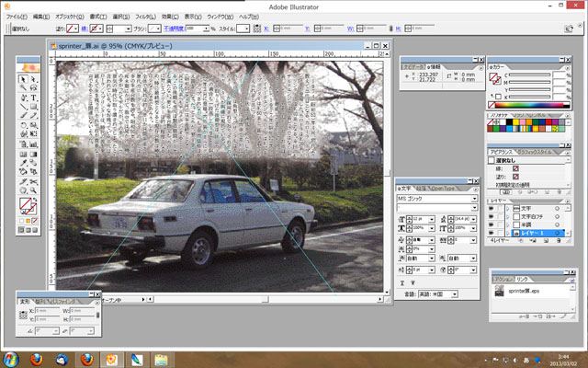Switch to the アクション tab
588x368 pixels.
click(503, 280)
